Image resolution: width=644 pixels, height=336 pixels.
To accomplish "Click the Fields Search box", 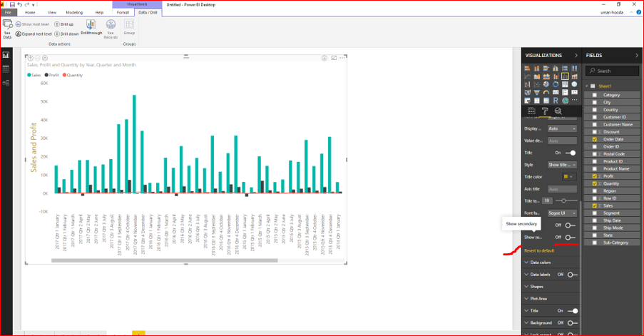I will (x=613, y=71).
